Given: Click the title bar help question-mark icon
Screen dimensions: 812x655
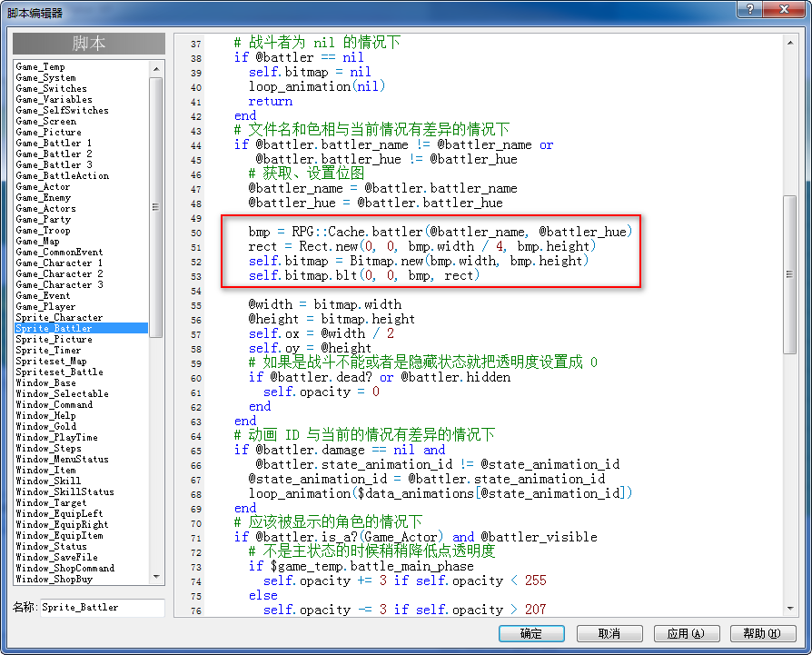Looking at the screenshot, I should (750, 9).
